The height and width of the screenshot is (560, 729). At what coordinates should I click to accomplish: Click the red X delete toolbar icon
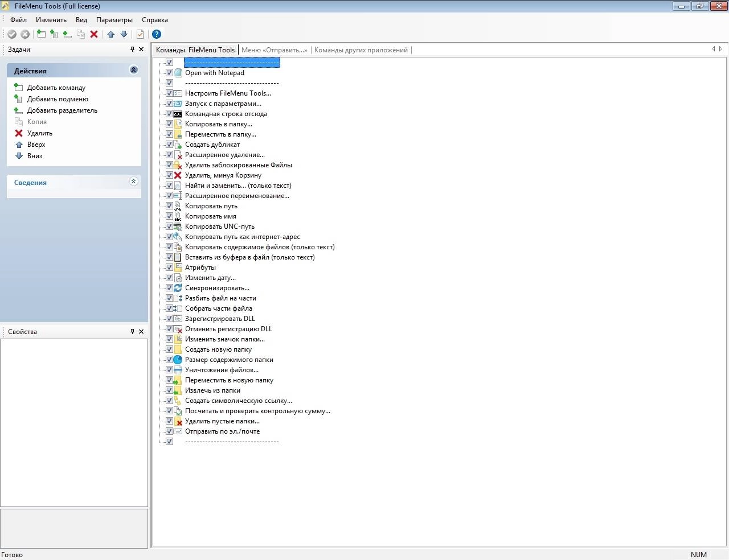(x=94, y=34)
